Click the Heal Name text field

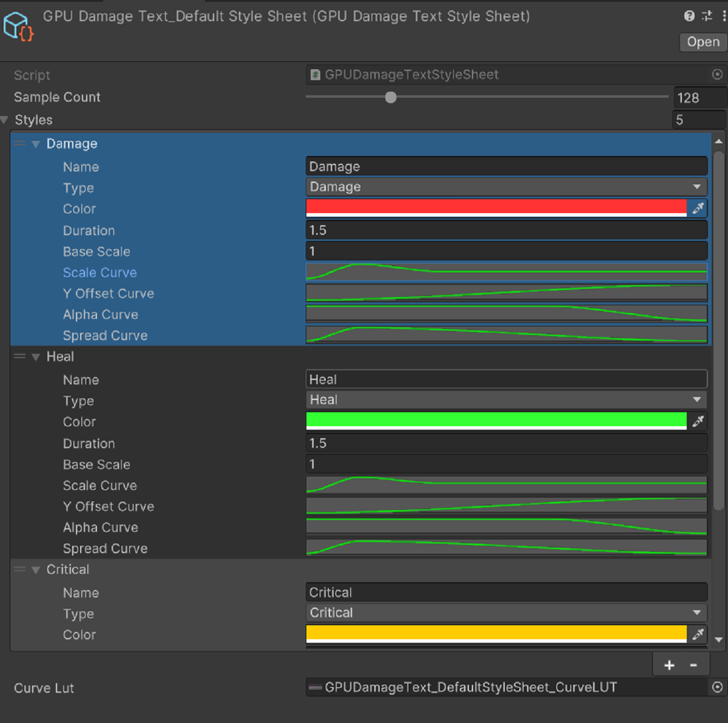click(x=507, y=379)
